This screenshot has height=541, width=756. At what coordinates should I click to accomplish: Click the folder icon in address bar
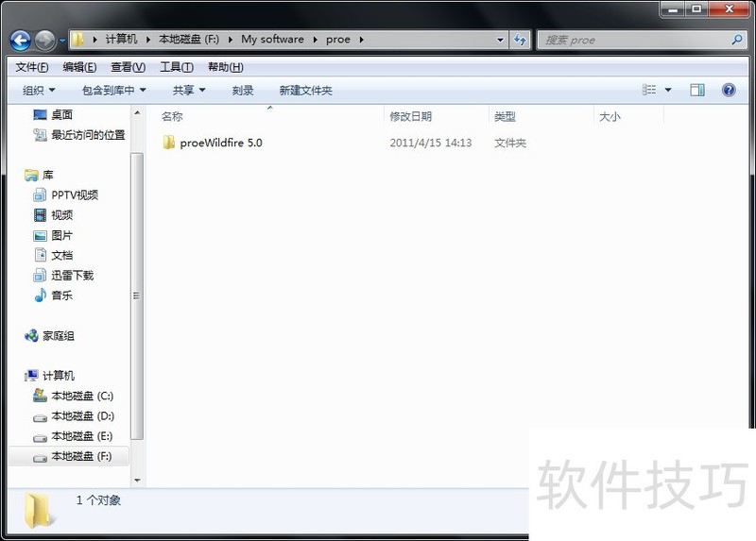pyautogui.click(x=77, y=40)
